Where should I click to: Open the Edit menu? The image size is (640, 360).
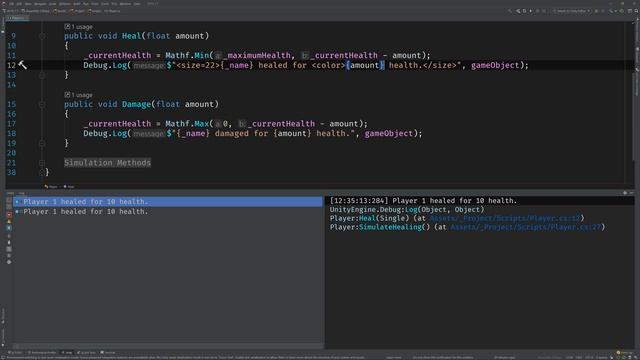pyautogui.click(x=19, y=4)
